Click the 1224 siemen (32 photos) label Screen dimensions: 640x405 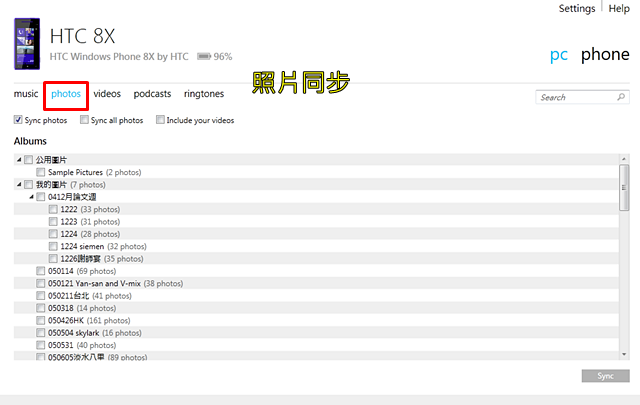click(x=103, y=247)
